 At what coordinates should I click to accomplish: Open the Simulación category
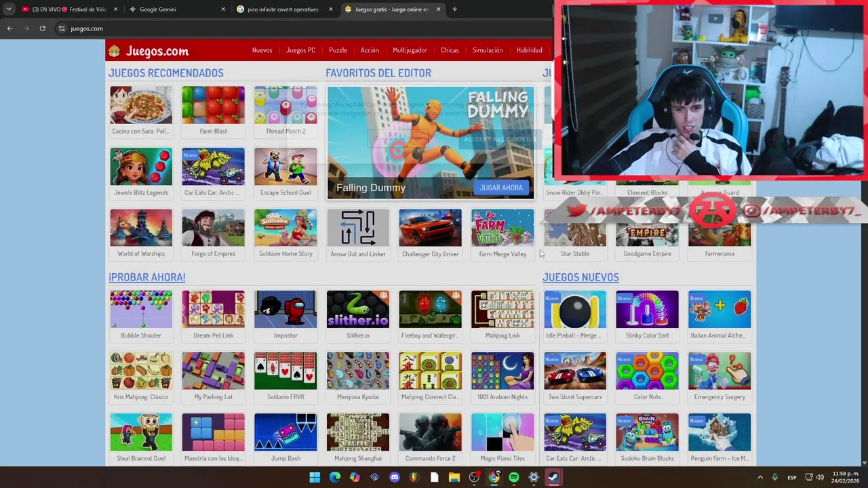click(x=488, y=50)
